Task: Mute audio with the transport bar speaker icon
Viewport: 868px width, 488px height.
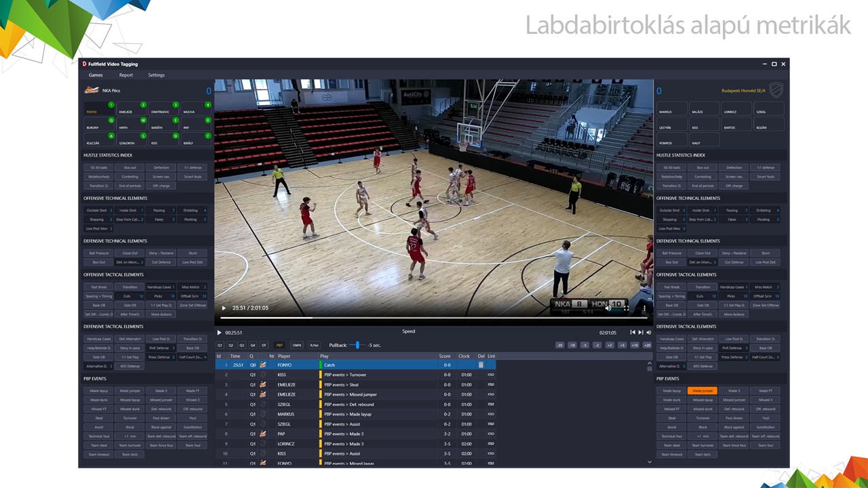Action: [649, 333]
